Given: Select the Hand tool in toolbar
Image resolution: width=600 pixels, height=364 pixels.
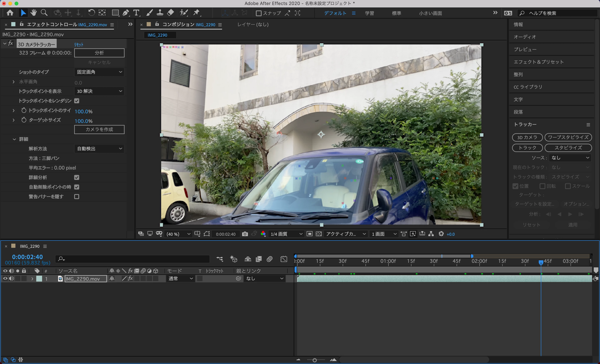Looking at the screenshot, I should click(34, 13).
